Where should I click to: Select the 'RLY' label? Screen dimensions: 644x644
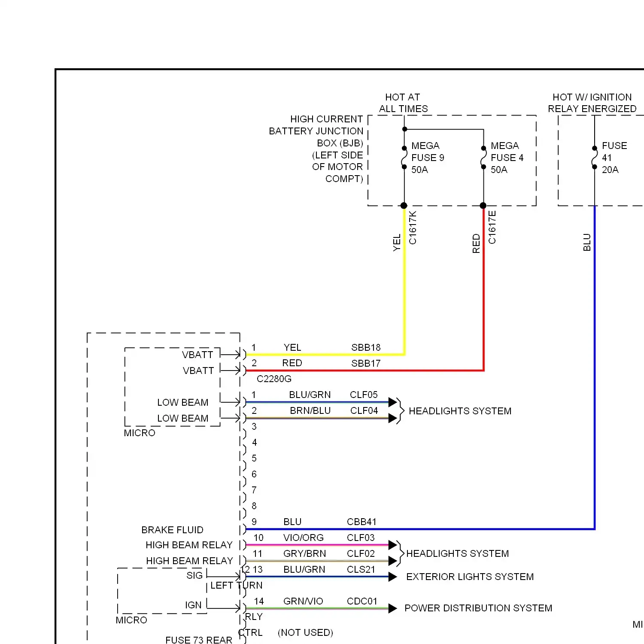pos(254,617)
